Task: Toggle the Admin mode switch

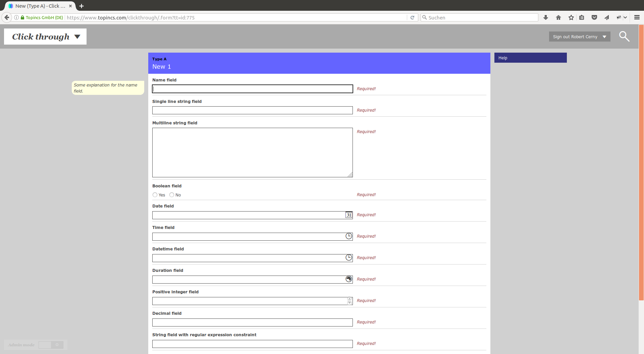Action: [51, 345]
